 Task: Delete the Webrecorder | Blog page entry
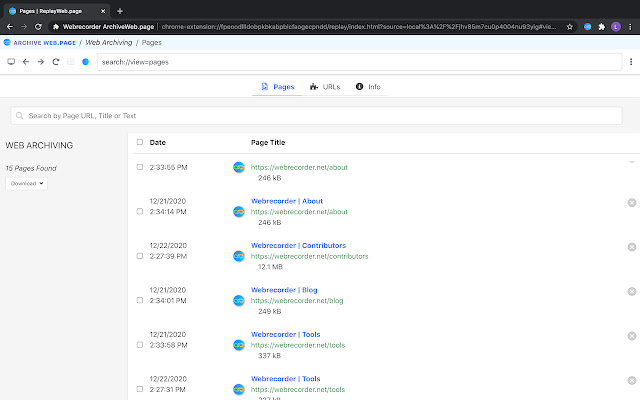[631, 290]
